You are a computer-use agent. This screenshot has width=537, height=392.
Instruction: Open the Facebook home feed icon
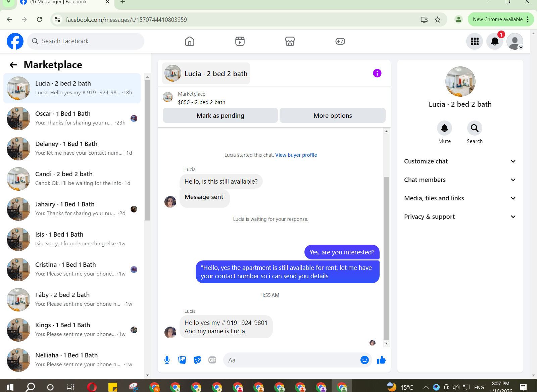coord(190,41)
